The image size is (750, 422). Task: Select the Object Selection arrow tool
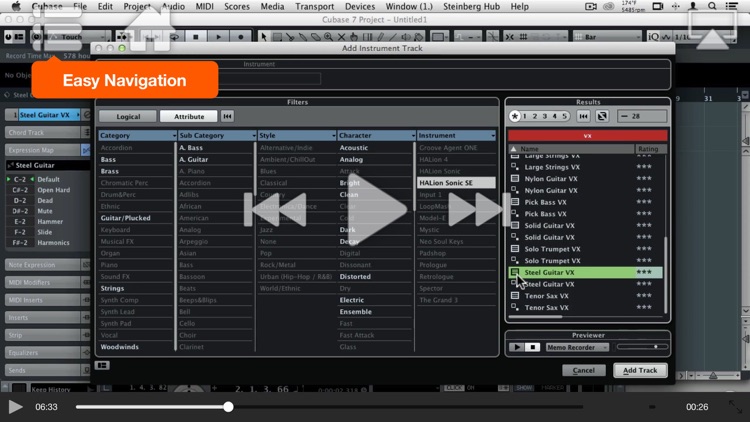click(264, 37)
